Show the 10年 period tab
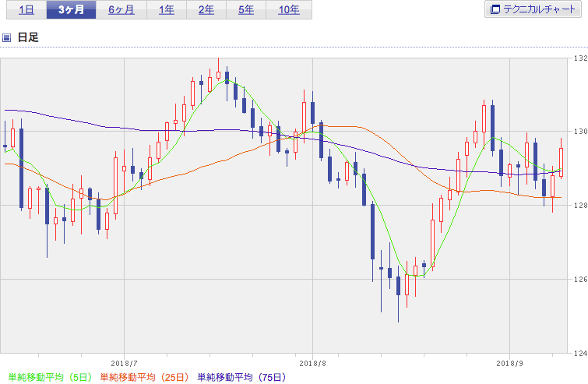This screenshot has height=384, width=588. click(x=289, y=10)
